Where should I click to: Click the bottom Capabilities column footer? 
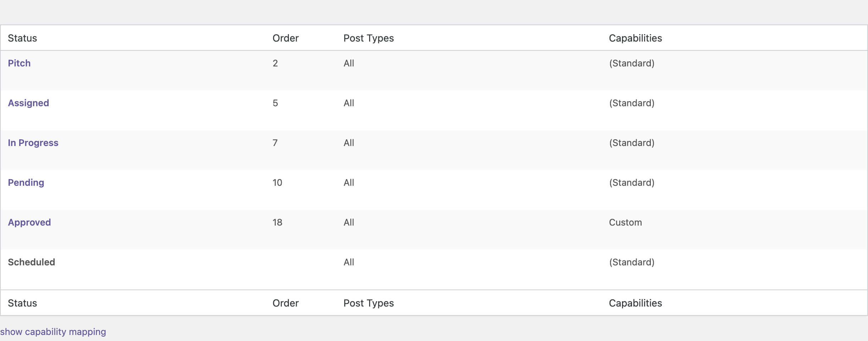pos(635,303)
